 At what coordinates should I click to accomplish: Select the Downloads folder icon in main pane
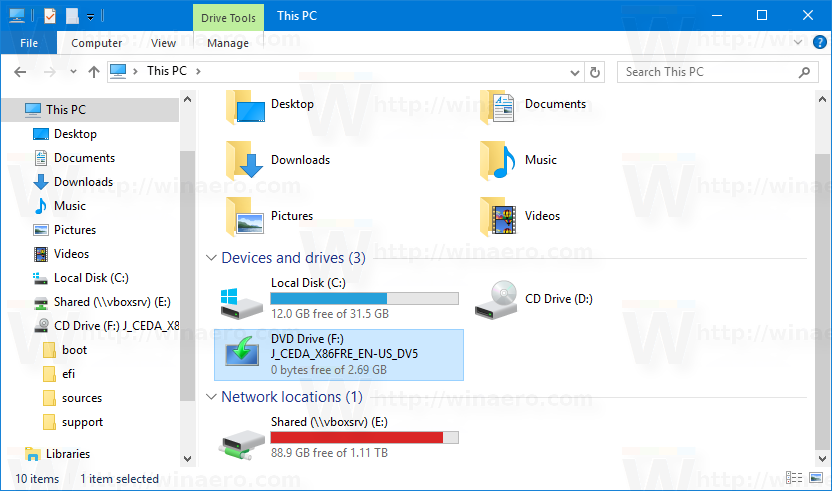(x=245, y=160)
